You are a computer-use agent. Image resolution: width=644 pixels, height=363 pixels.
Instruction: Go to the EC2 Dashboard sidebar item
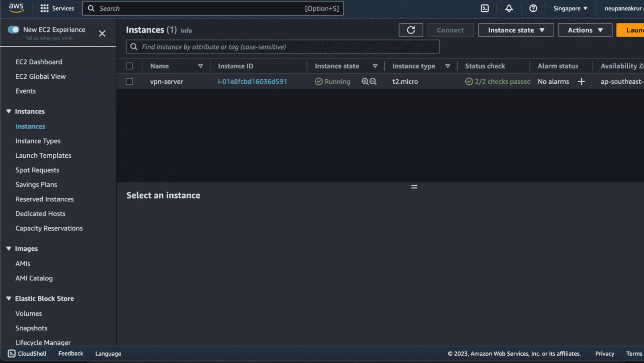(x=39, y=62)
